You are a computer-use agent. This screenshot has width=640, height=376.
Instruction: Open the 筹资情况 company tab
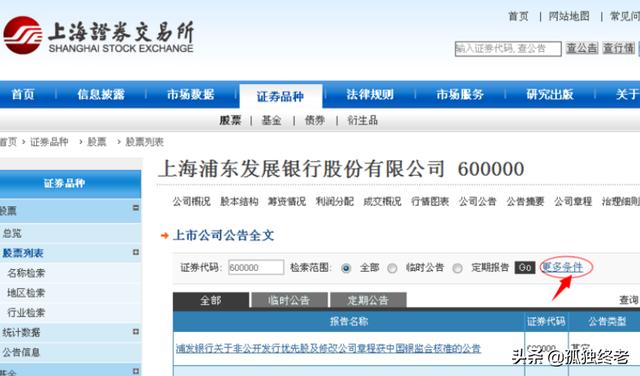(x=287, y=201)
